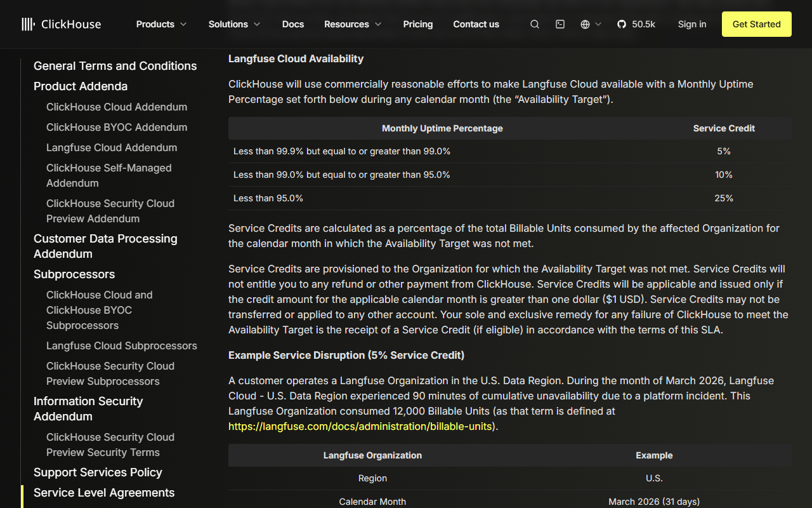
Task: Open the language selector chevron
Action: (x=598, y=24)
